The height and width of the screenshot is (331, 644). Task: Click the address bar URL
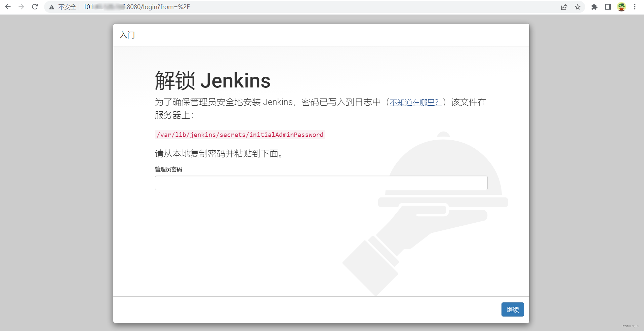point(136,7)
